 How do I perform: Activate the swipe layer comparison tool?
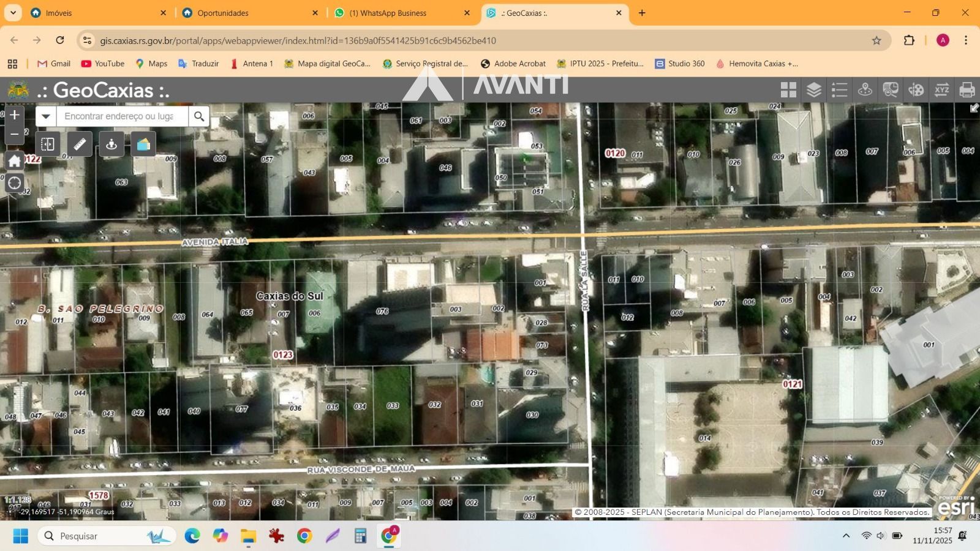tap(48, 144)
